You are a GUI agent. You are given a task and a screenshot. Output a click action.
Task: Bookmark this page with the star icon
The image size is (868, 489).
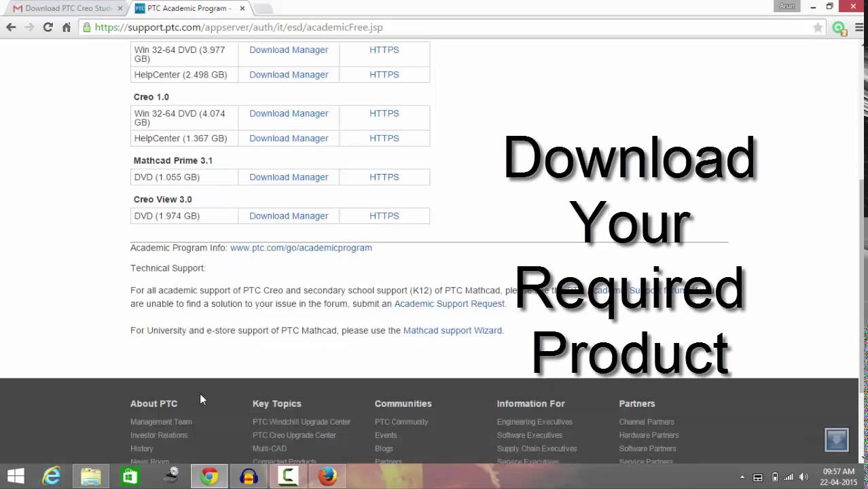pos(818,27)
